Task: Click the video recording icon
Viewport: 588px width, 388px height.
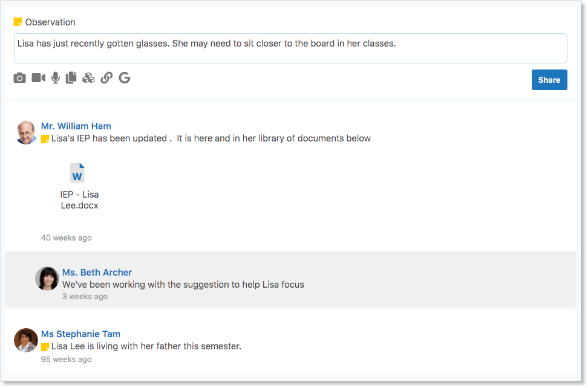Action: pyautogui.click(x=39, y=78)
